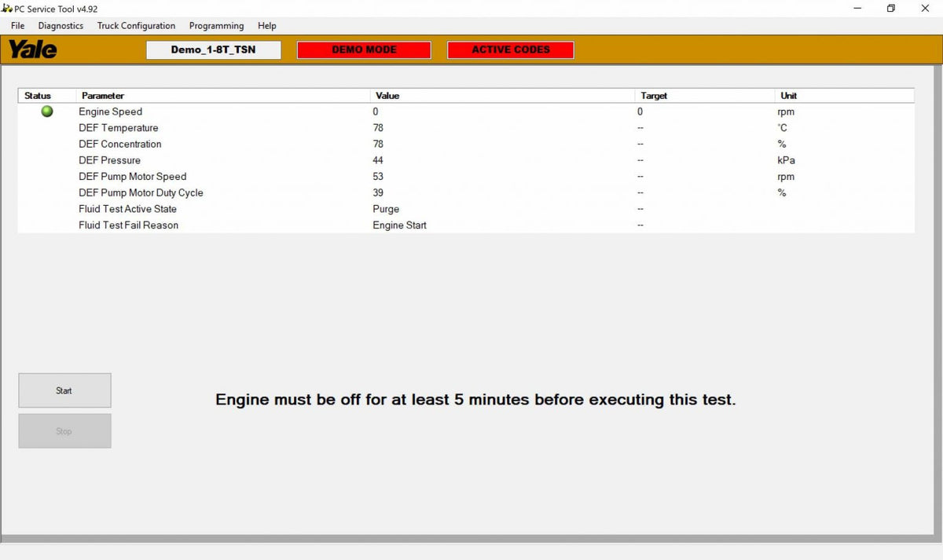Click the green status indicator for Engine Speed

46,112
